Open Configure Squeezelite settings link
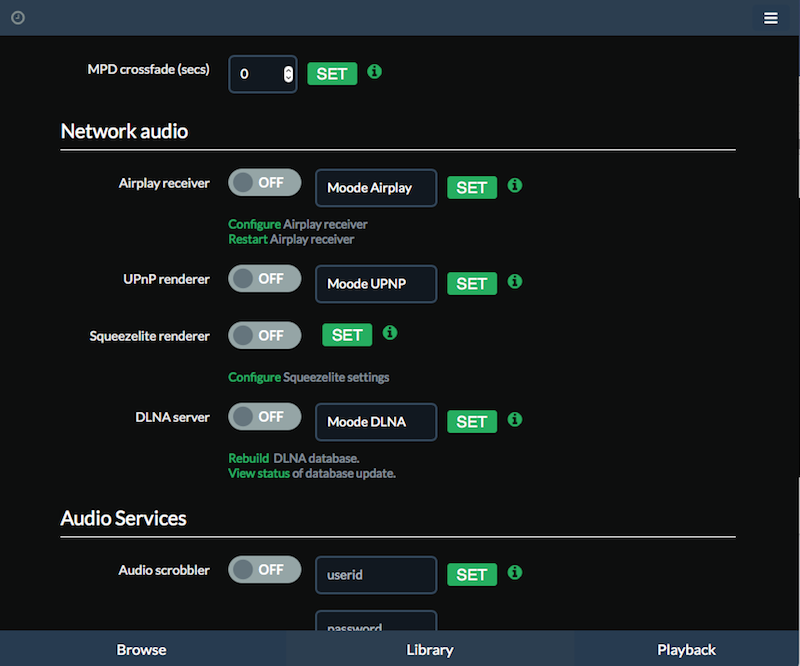 308,377
